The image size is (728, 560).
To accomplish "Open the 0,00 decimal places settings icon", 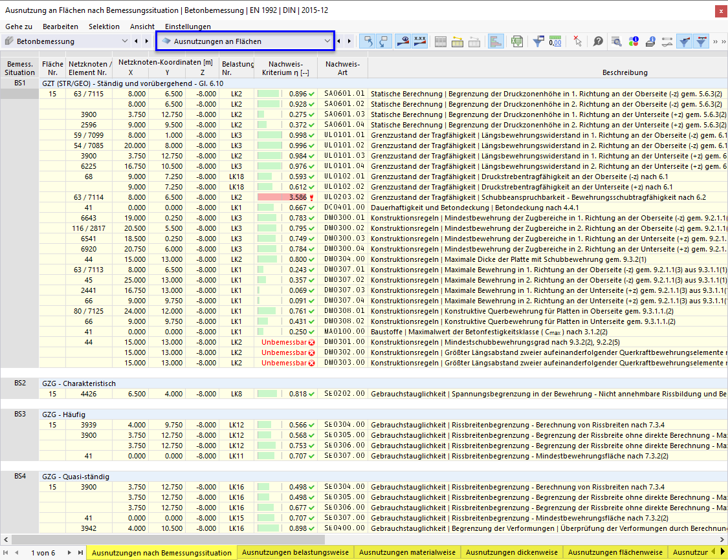I will point(555,41).
